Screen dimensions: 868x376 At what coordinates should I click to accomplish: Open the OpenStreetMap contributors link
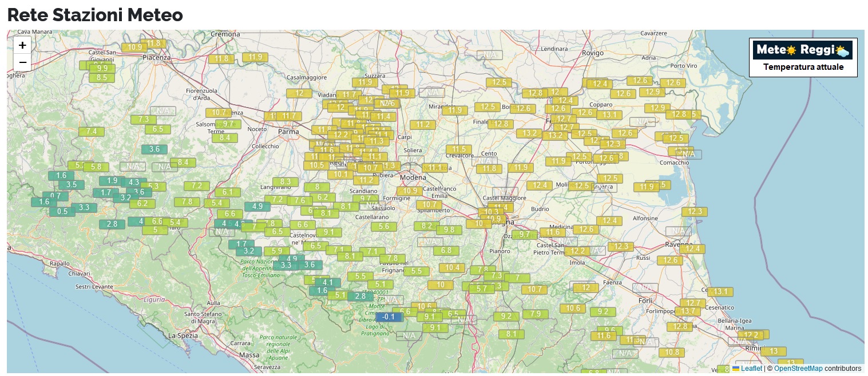798,369
